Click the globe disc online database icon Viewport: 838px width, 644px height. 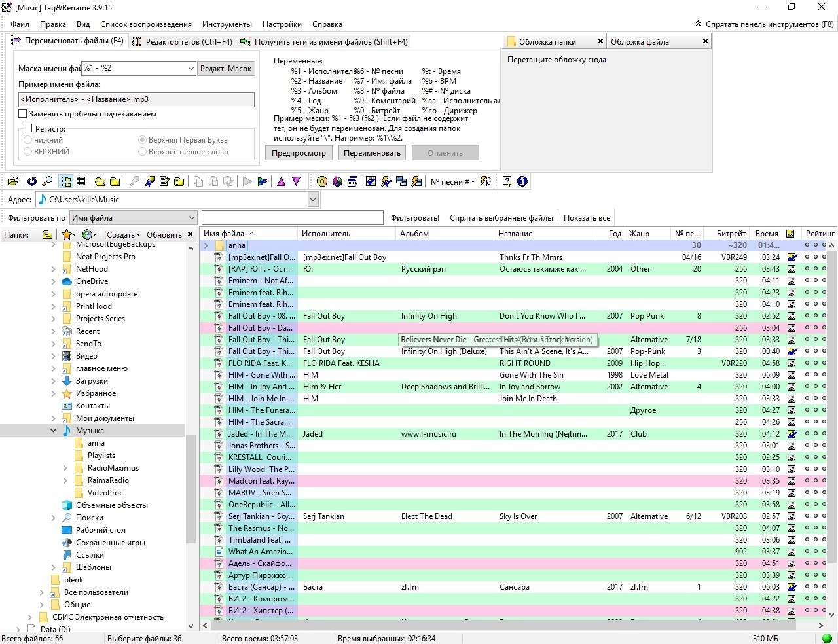[337, 181]
